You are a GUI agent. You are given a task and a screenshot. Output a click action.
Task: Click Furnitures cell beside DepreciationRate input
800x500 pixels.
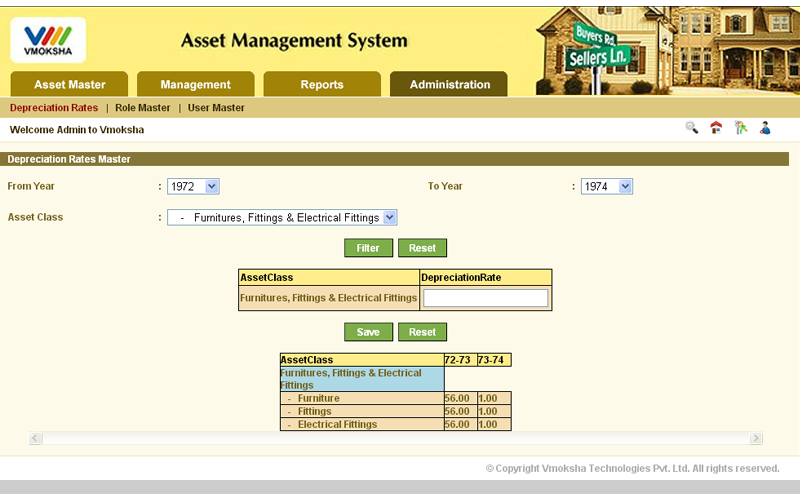pos(329,298)
